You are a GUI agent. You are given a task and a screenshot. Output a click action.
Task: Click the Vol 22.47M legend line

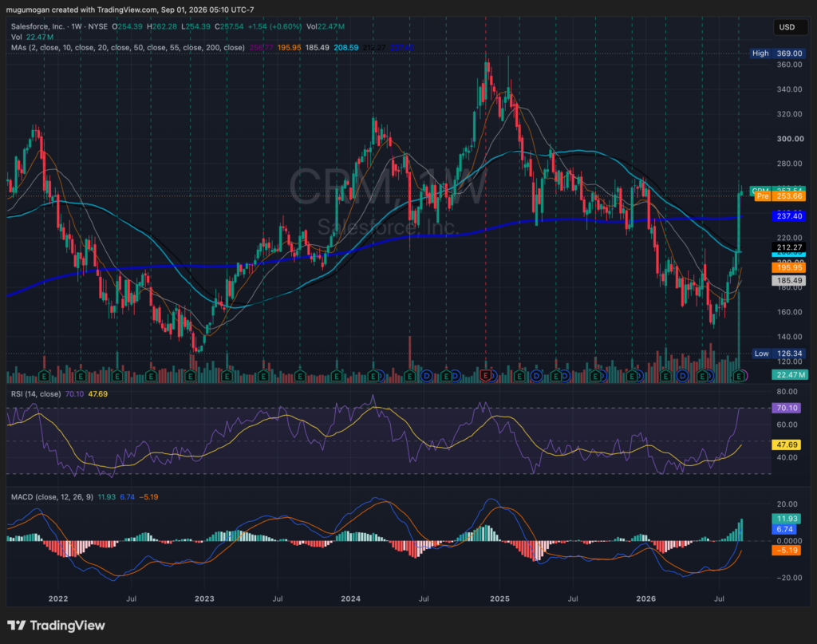tap(32, 37)
